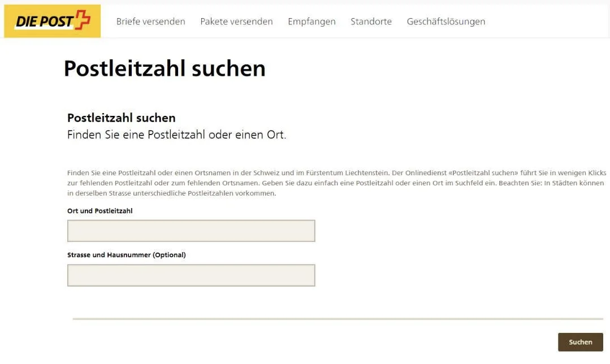Focus the Strasse und Hausnummer input field
This screenshot has width=610, height=364.
[x=191, y=275]
